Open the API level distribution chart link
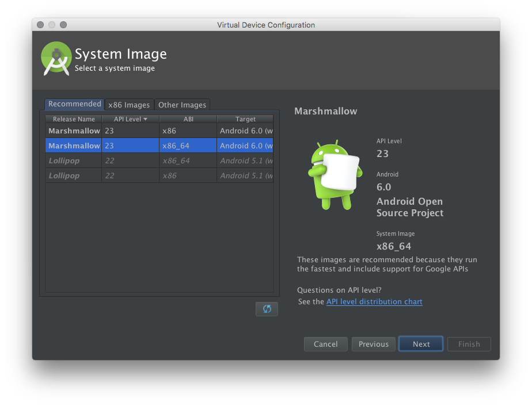Screen dimensions: 532x406 pos(374,301)
